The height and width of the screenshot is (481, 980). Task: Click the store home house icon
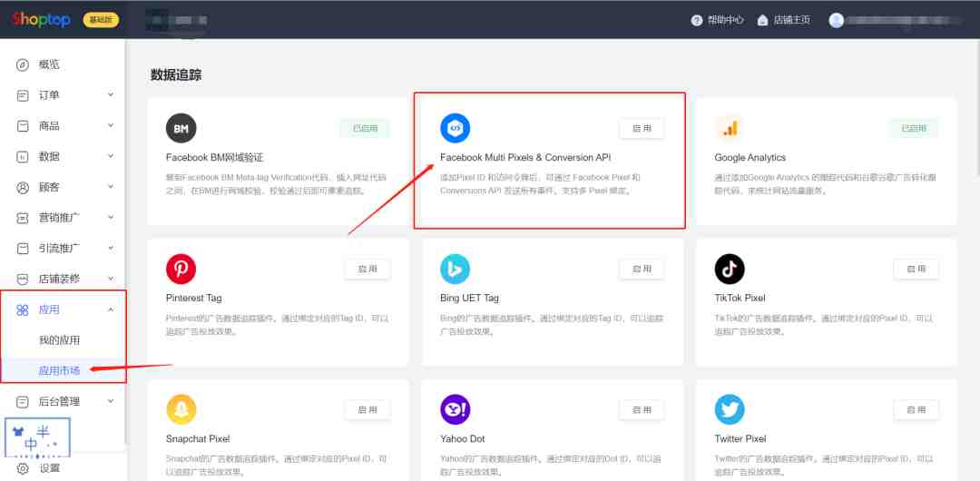point(762,20)
